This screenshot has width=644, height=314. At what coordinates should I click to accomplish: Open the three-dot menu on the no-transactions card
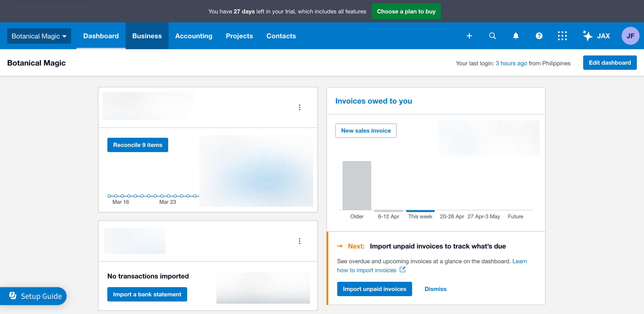[299, 241]
